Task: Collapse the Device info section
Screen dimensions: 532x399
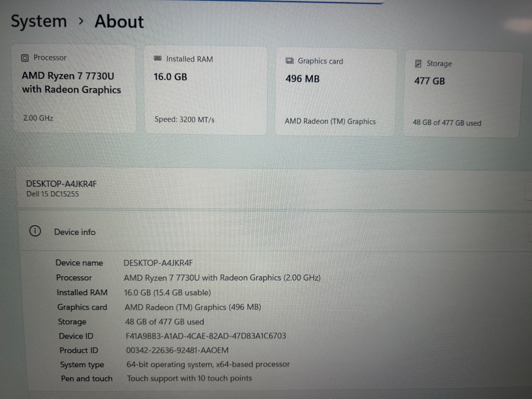Action: tap(276, 231)
